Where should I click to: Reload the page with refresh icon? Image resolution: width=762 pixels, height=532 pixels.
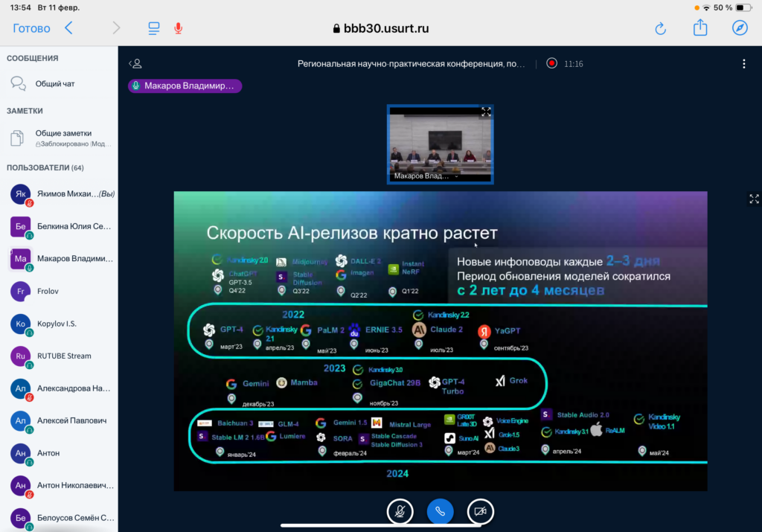point(660,29)
